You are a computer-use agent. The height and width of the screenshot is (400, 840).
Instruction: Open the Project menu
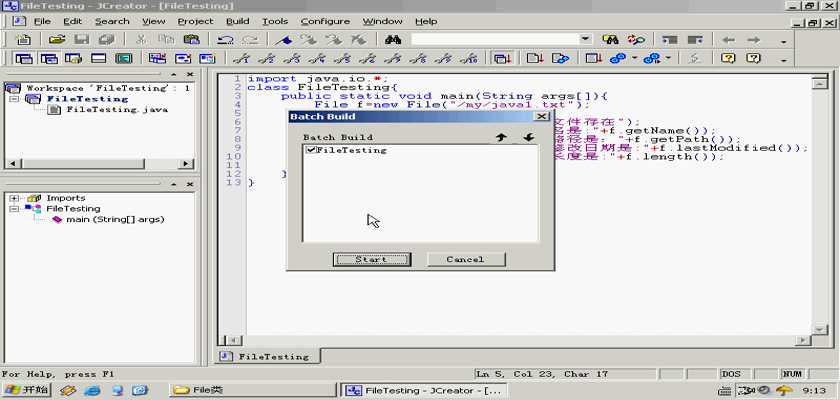tap(195, 21)
